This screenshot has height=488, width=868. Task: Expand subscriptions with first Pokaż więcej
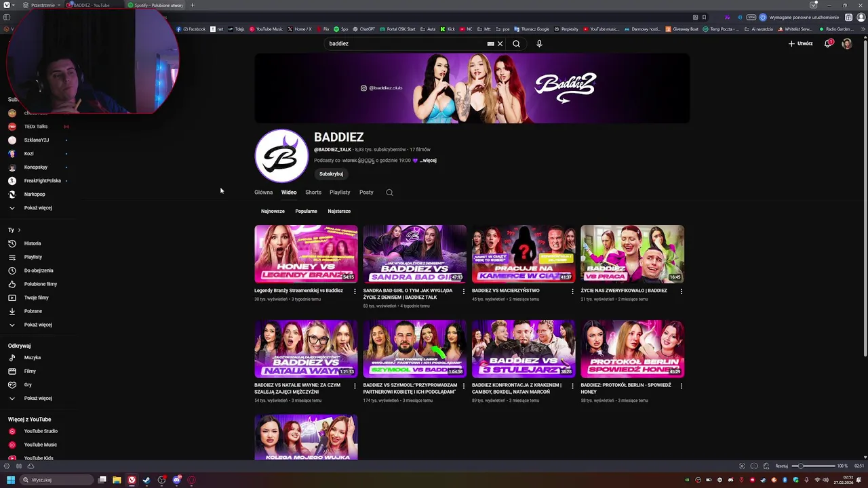pyautogui.click(x=38, y=208)
